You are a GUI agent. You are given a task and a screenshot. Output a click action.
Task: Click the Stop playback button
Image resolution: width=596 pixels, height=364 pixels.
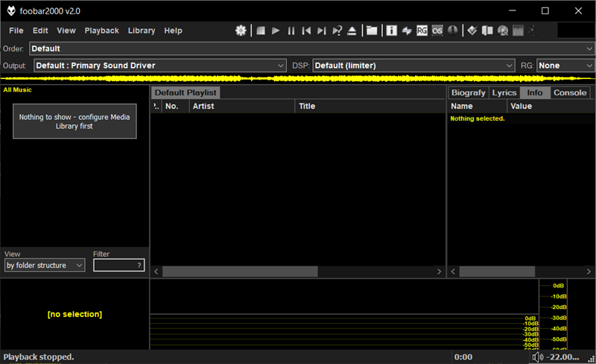point(261,31)
